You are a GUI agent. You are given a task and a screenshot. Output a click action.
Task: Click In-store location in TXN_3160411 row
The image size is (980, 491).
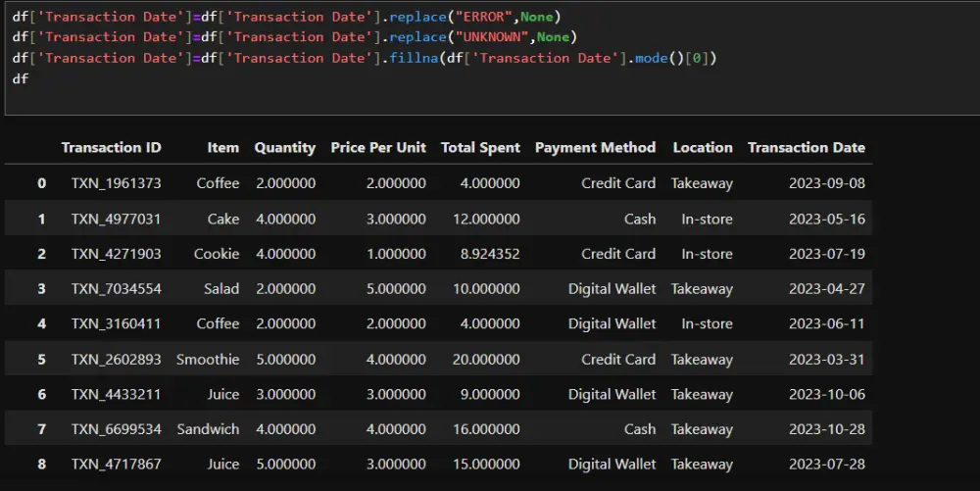pyautogui.click(x=707, y=323)
